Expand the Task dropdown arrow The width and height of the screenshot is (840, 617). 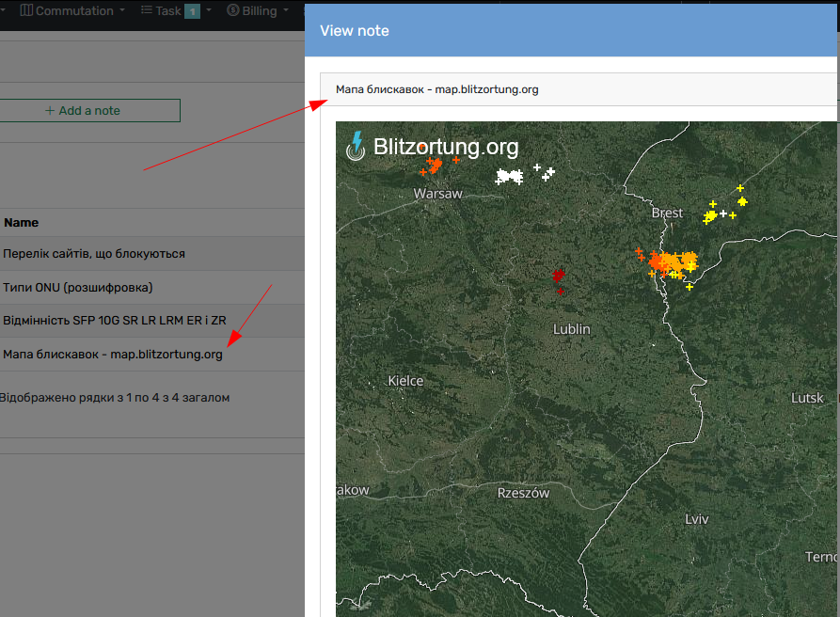click(209, 10)
